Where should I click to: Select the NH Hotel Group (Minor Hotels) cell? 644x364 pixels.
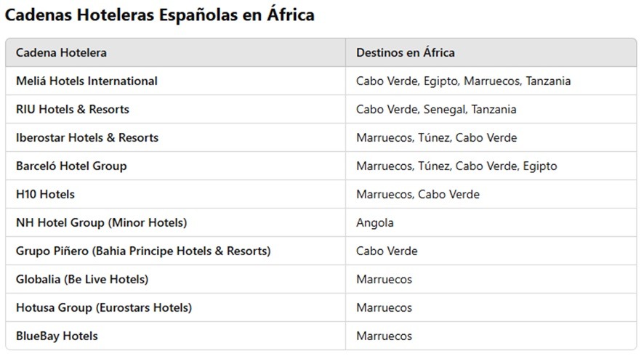175,222
